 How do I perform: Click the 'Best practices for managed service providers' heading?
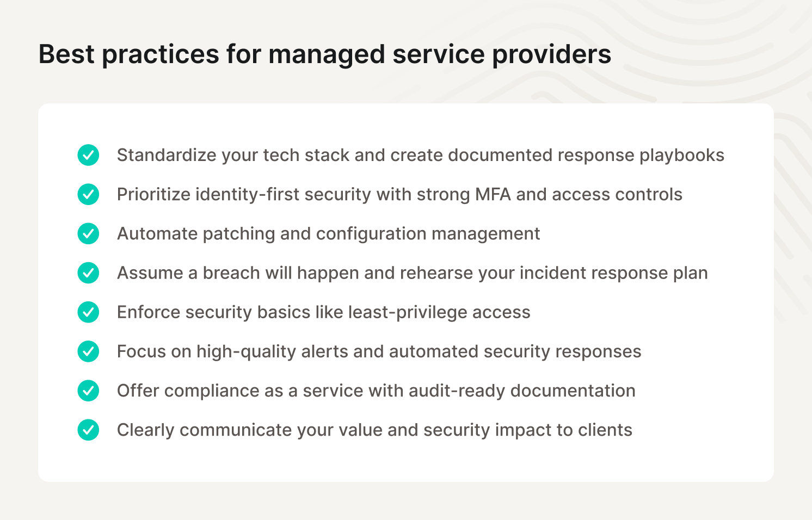point(324,54)
